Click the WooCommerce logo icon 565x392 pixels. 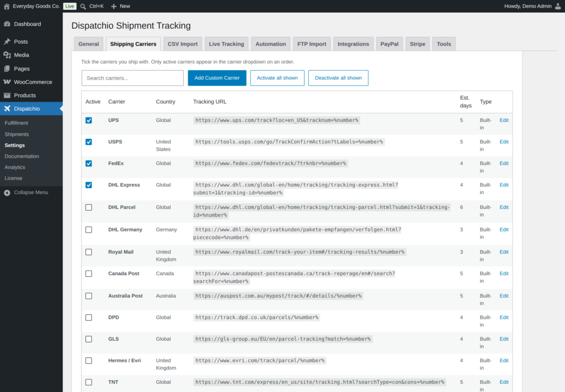[x=7, y=82]
